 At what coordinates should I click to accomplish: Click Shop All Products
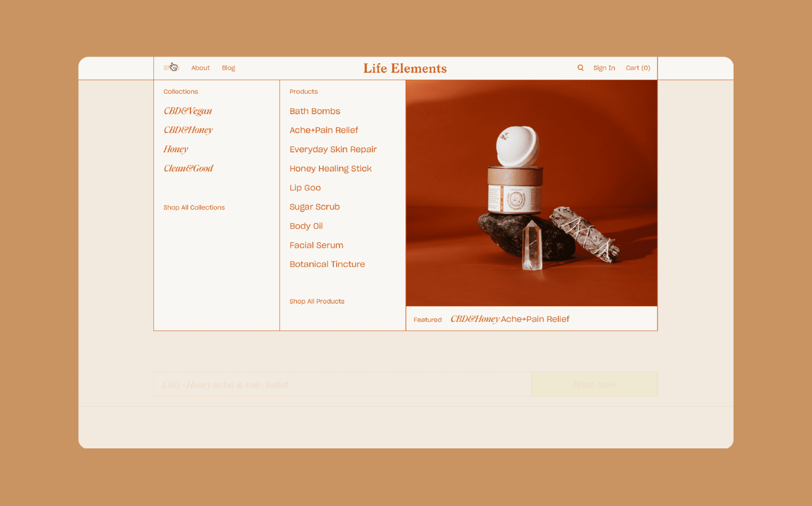tap(317, 301)
